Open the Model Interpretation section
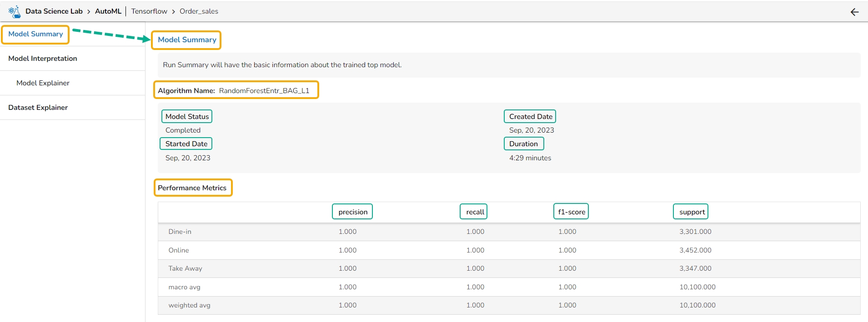 (43, 59)
